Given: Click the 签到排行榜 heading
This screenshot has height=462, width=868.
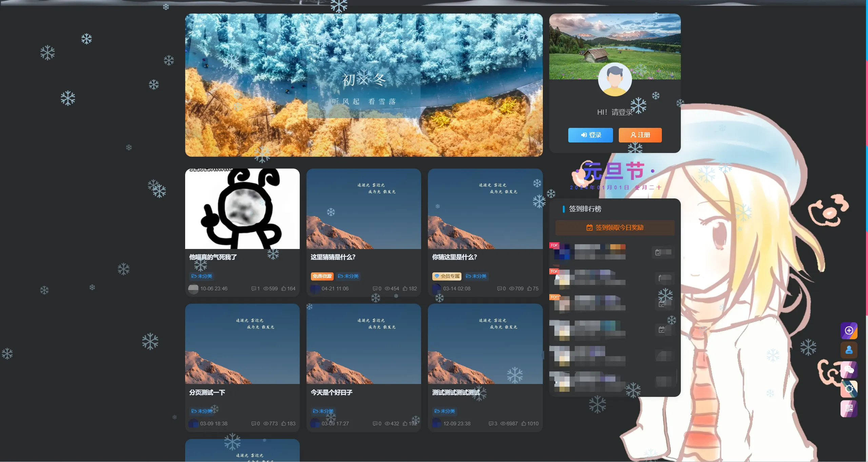Looking at the screenshot, I should [x=585, y=209].
